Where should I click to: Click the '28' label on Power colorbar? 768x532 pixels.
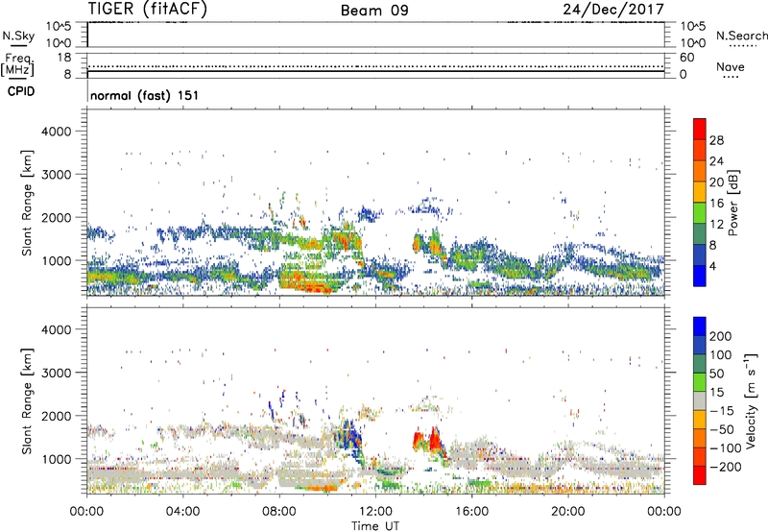716,140
